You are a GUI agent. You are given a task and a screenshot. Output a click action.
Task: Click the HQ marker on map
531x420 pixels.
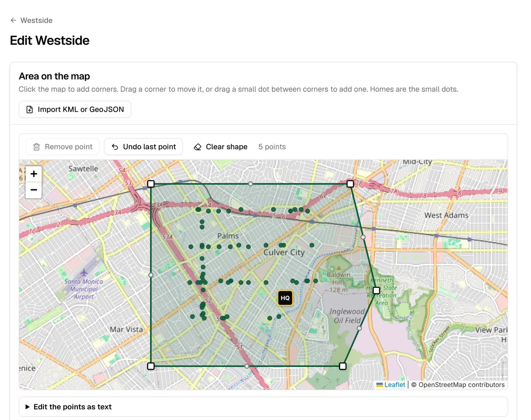[285, 298]
